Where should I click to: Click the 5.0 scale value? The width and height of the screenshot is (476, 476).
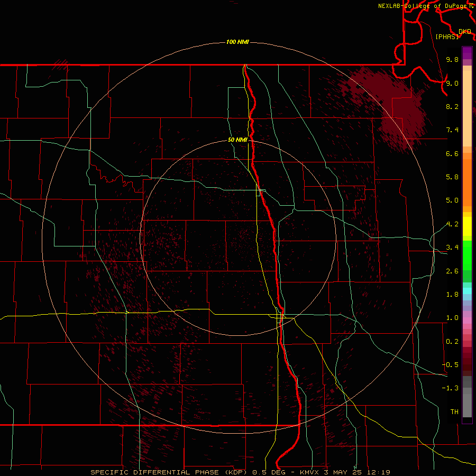[x=452, y=200]
